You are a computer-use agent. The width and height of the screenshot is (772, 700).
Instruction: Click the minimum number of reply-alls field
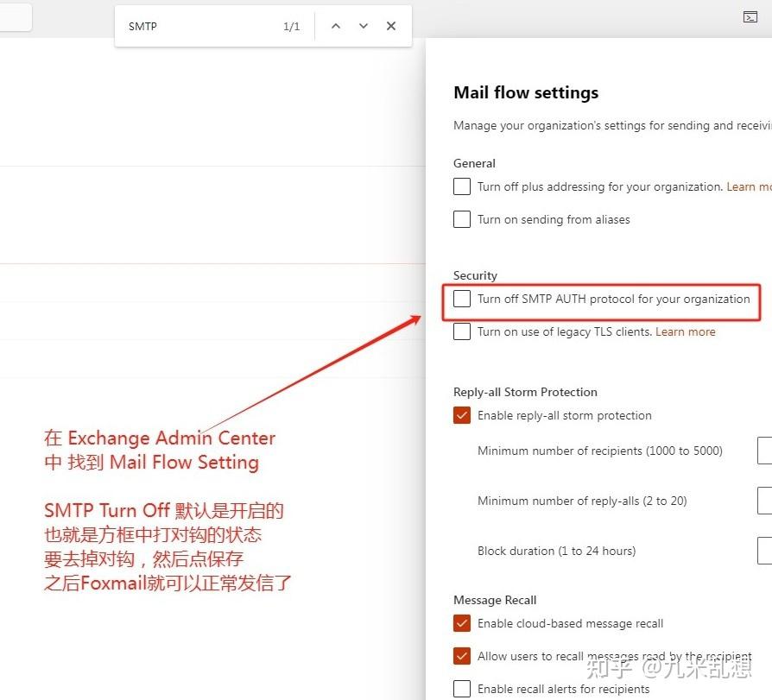pos(763,500)
